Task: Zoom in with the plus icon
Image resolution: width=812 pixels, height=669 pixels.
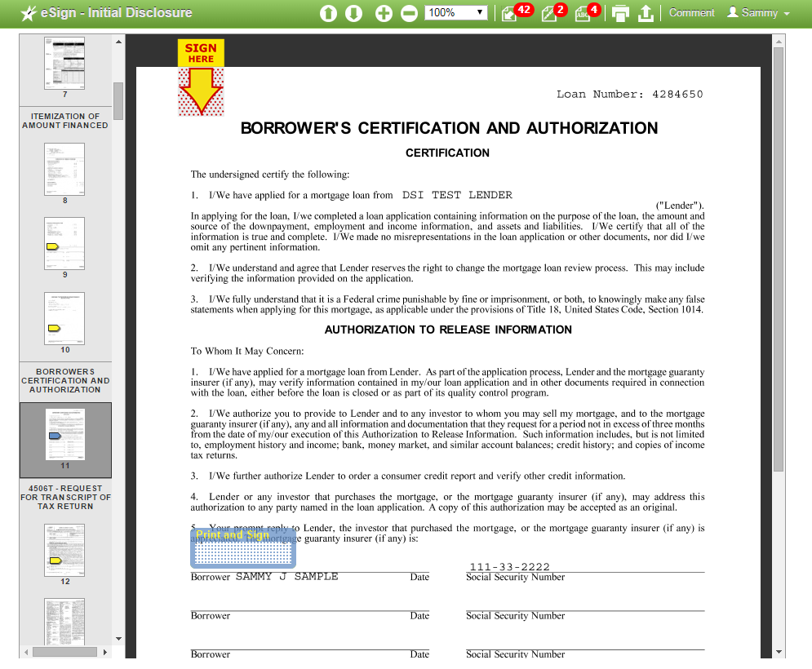Action: click(x=384, y=14)
